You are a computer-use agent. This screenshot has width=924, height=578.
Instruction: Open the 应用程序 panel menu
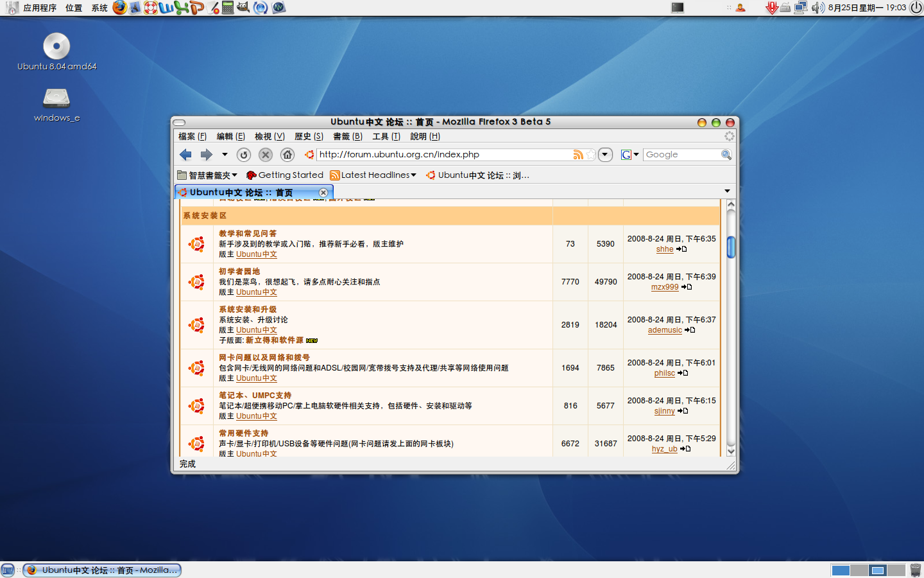pyautogui.click(x=39, y=8)
